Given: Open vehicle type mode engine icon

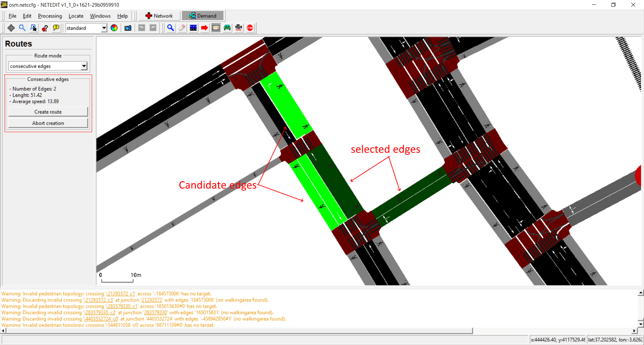Looking at the screenshot, I should [x=238, y=28].
